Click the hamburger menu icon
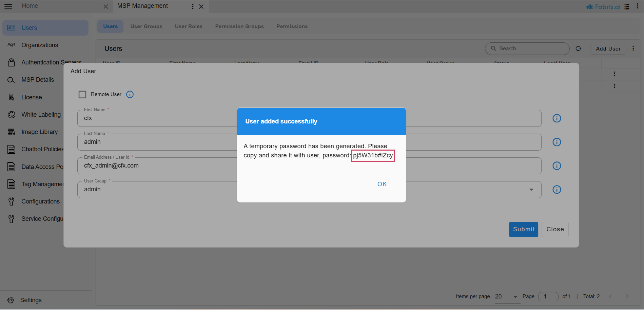The width and height of the screenshot is (644, 310). [8, 6]
